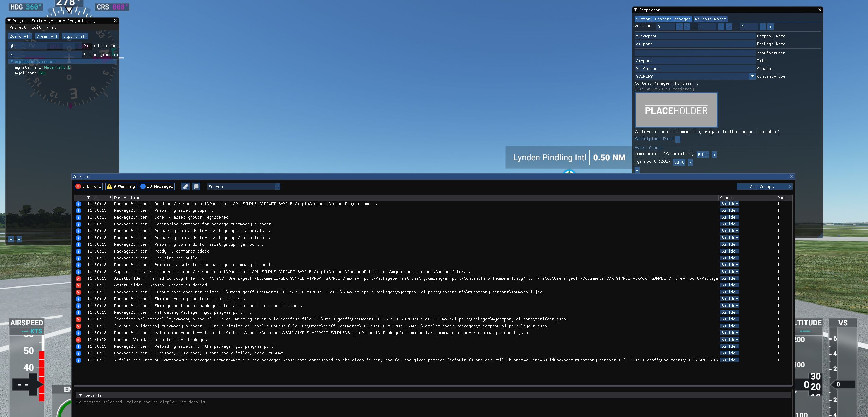Open the SCENERY Content-Type dropdown

[752, 76]
